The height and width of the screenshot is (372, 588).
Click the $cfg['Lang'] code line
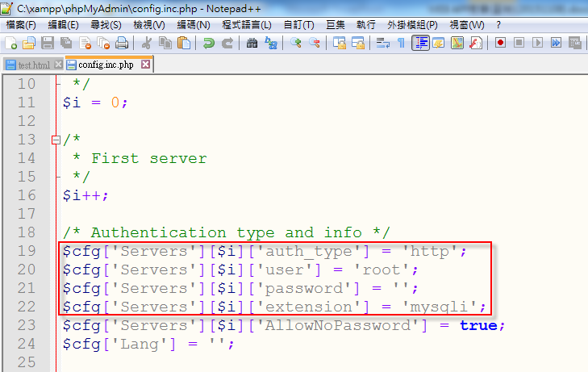pos(148,344)
